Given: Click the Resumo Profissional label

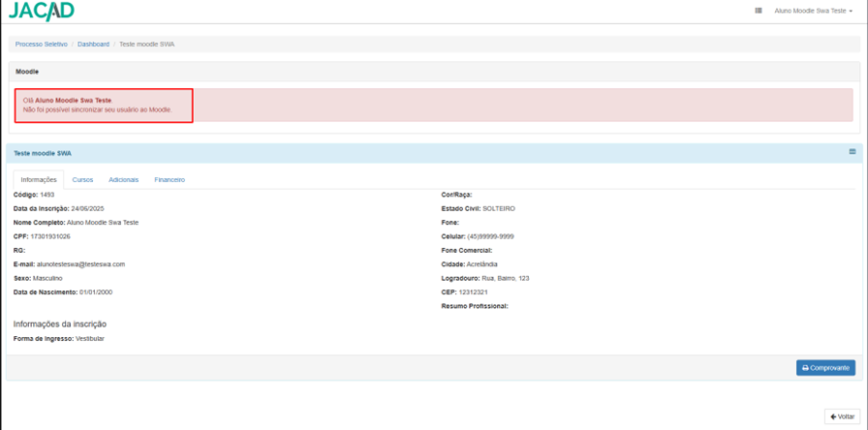Looking at the screenshot, I should tap(475, 305).
